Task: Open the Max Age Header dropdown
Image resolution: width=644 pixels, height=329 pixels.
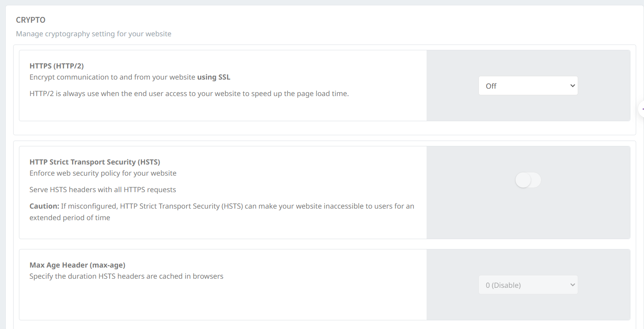Action: pos(523,285)
